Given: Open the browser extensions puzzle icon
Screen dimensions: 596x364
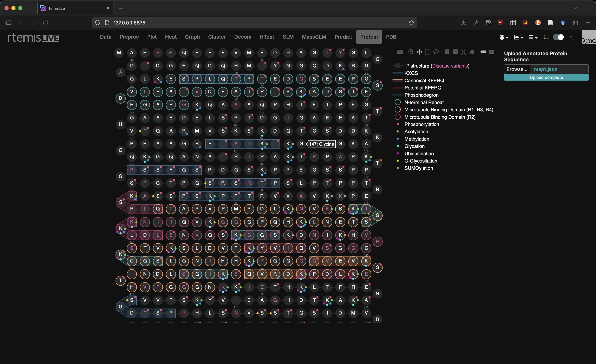Looking at the screenshot, I should tap(575, 22).
